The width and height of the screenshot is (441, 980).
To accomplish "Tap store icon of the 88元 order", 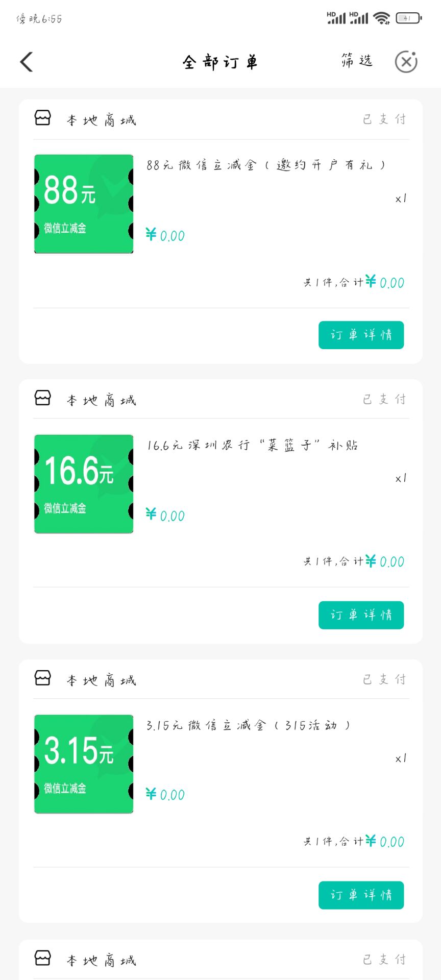I will 43,118.
